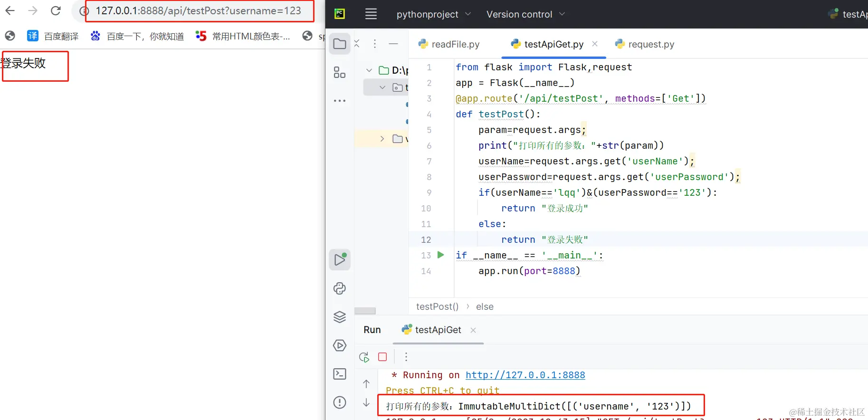
Task: Switch to the readFile.py tab
Action: click(449, 44)
